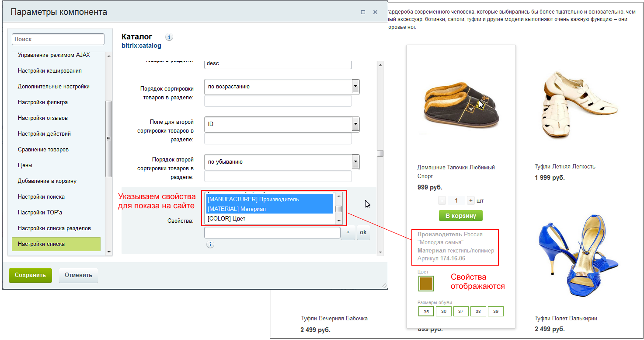Open Настройки действий section
644x340 pixels.
(x=44, y=133)
